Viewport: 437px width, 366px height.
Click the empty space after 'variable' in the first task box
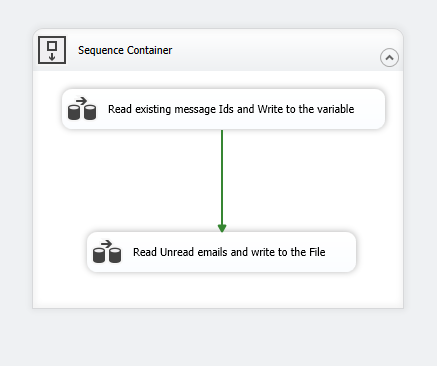tap(368, 109)
